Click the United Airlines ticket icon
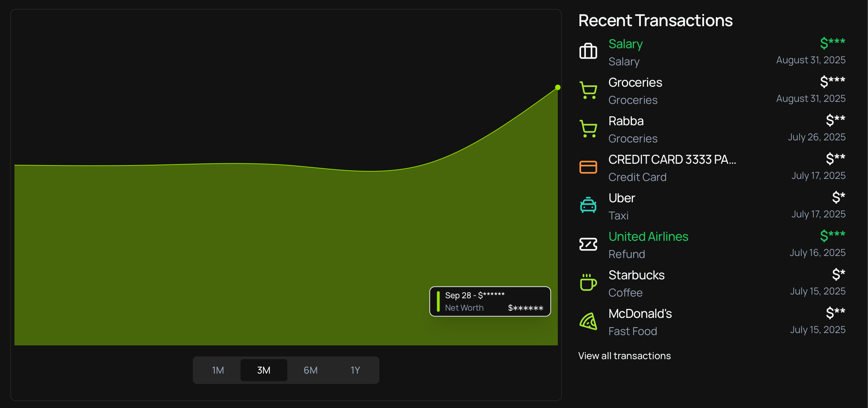This screenshot has height=408, width=868. [x=588, y=244]
